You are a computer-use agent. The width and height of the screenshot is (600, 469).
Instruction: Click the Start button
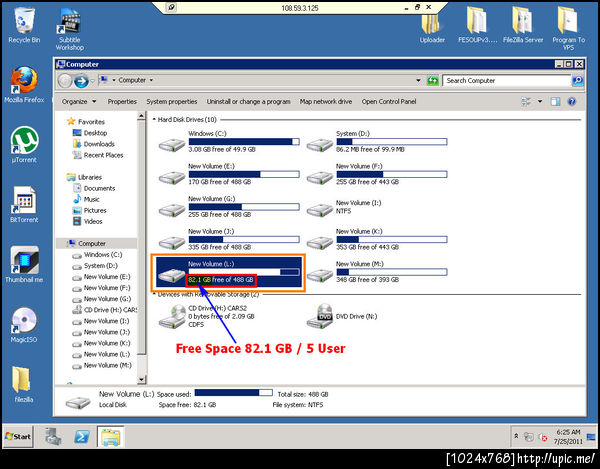pyautogui.click(x=18, y=436)
